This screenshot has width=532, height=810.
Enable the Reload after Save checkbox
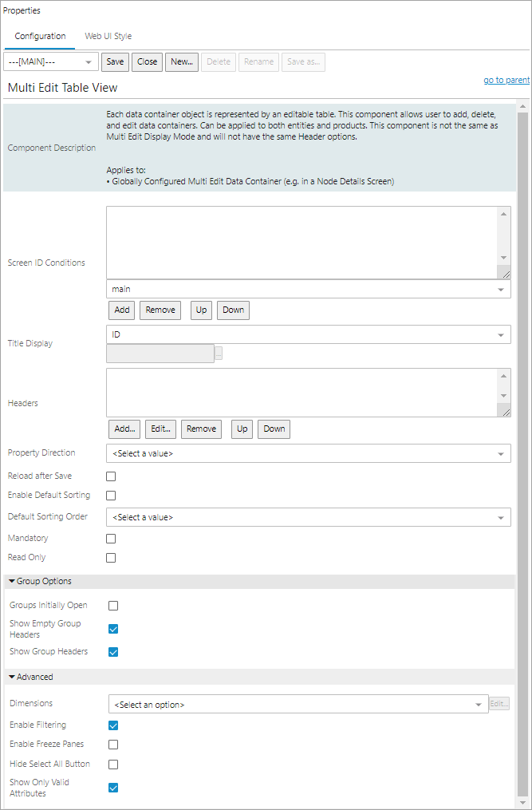(x=112, y=475)
